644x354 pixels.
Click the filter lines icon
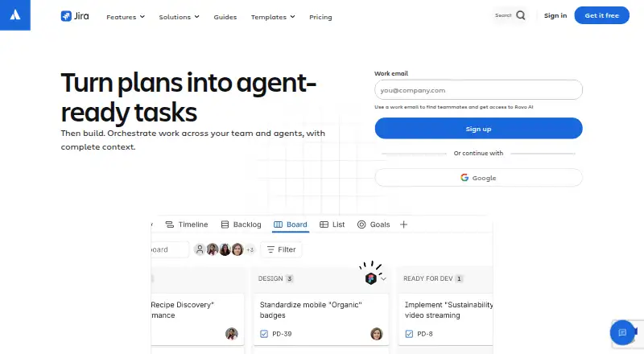coord(270,249)
